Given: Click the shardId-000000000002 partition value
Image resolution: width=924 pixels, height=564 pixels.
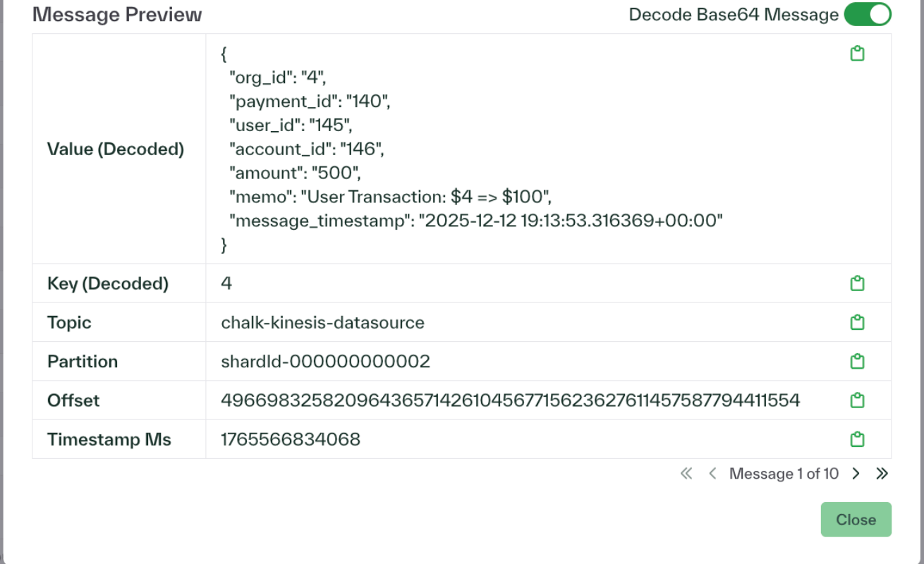Looking at the screenshot, I should tap(325, 362).
